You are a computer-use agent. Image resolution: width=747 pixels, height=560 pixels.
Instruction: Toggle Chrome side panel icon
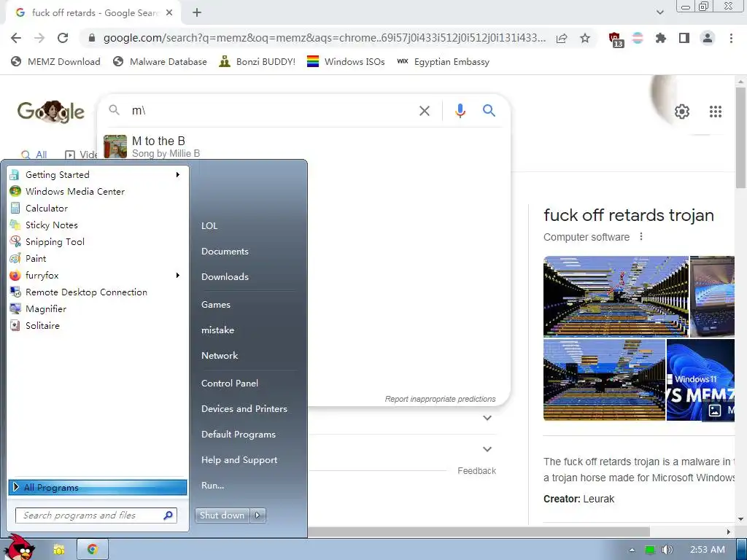pos(684,38)
